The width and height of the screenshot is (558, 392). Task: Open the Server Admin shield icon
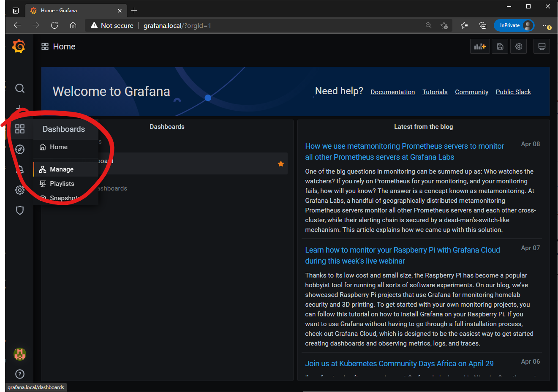[20, 210]
